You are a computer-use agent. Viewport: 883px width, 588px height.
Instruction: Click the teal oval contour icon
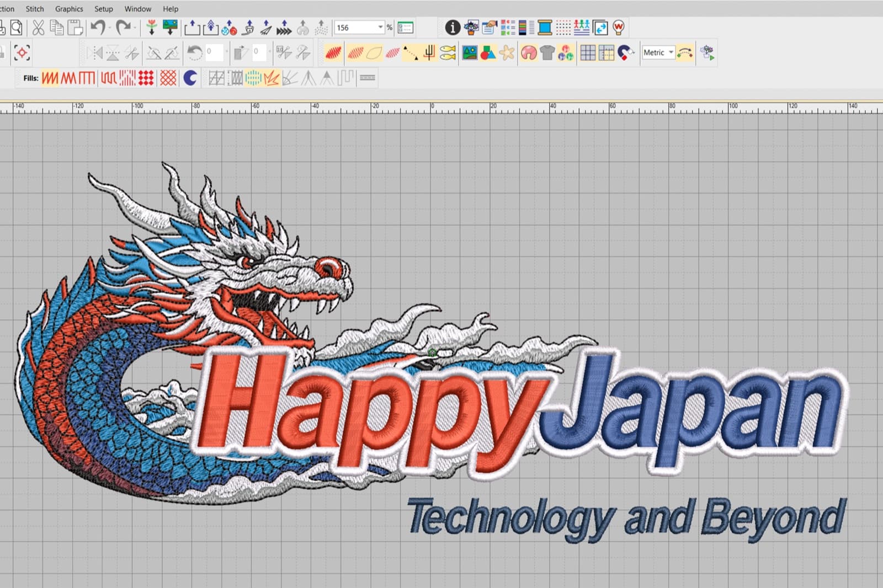point(253,78)
